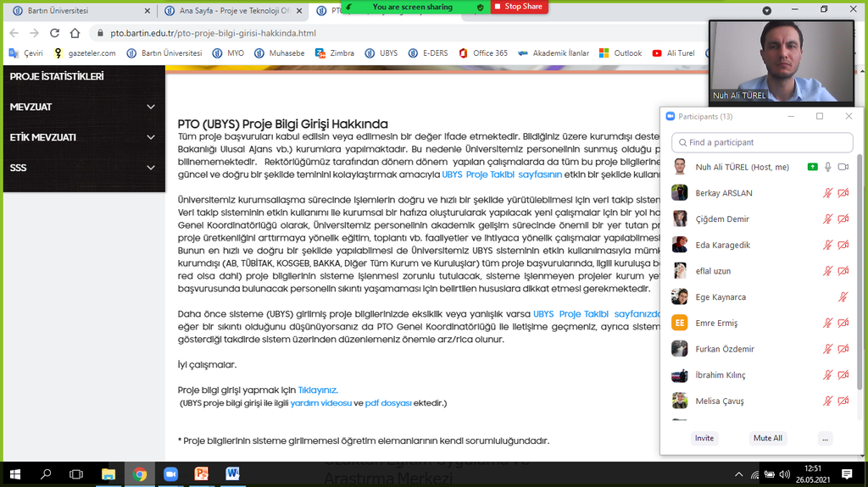Toggle Nuh Ali TÜREL's microphone
Image resolution: width=868 pixels, height=487 pixels.
[827, 167]
